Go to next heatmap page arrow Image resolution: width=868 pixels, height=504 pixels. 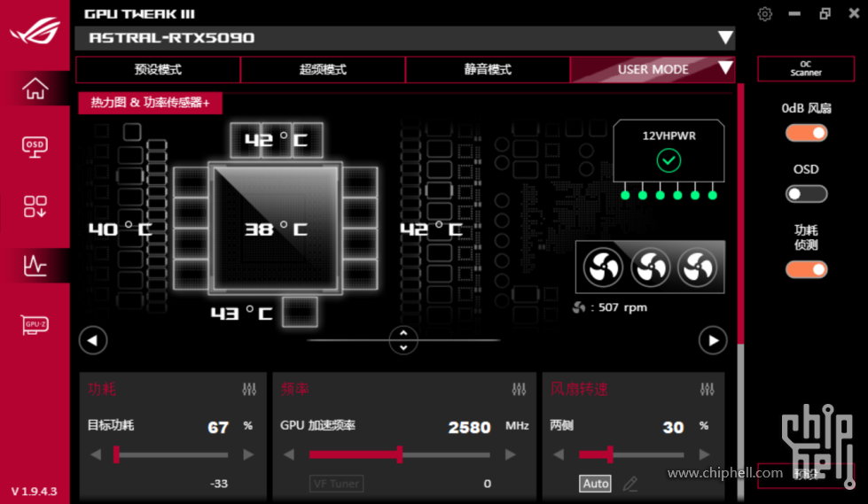click(x=713, y=340)
